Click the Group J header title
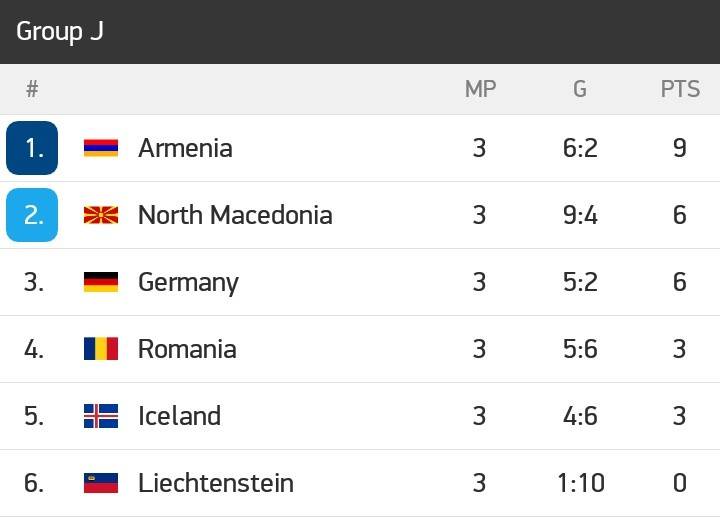720x517 pixels. 60,32
